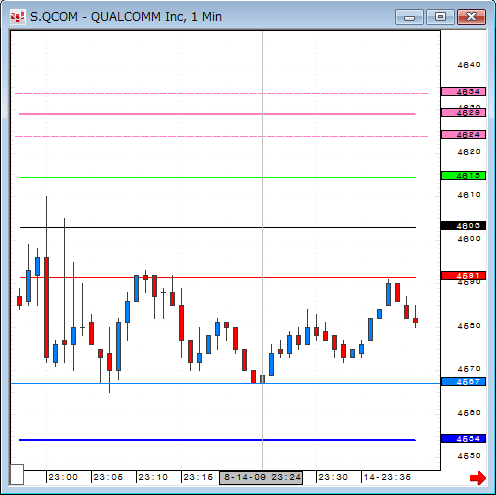This screenshot has height=495, width=496.
Task: Click the red arrow icon at bottom right
Action: [478, 478]
